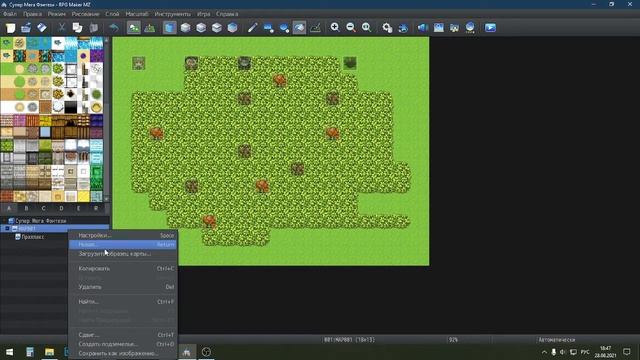Open File Explorer from the taskbar
The width and height of the screenshot is (640, 360).
click(49, 352)
